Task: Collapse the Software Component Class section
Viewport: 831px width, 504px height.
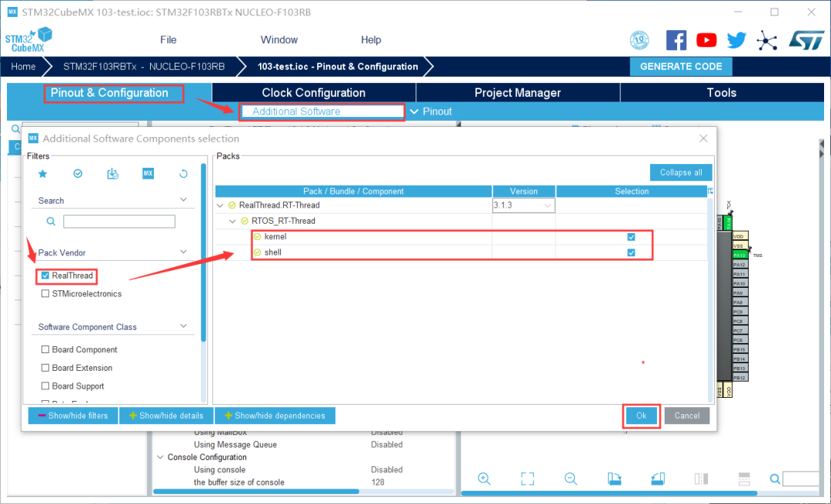Action: (x=183, y=326)
